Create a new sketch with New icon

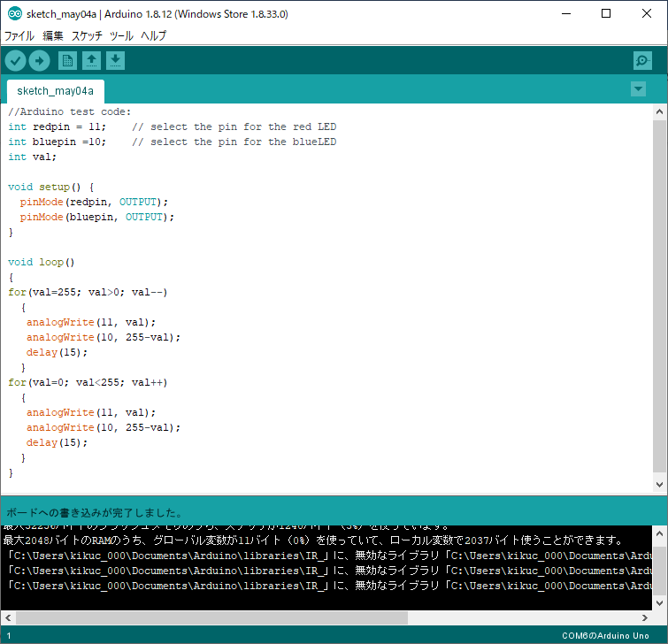(x=67, y=60)
